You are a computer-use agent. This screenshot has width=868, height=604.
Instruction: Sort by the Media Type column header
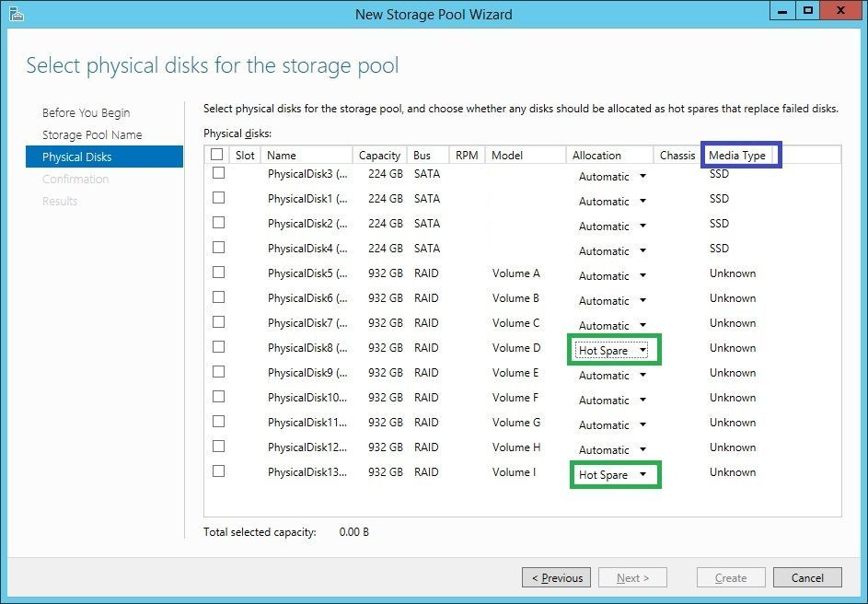point(737,155)
